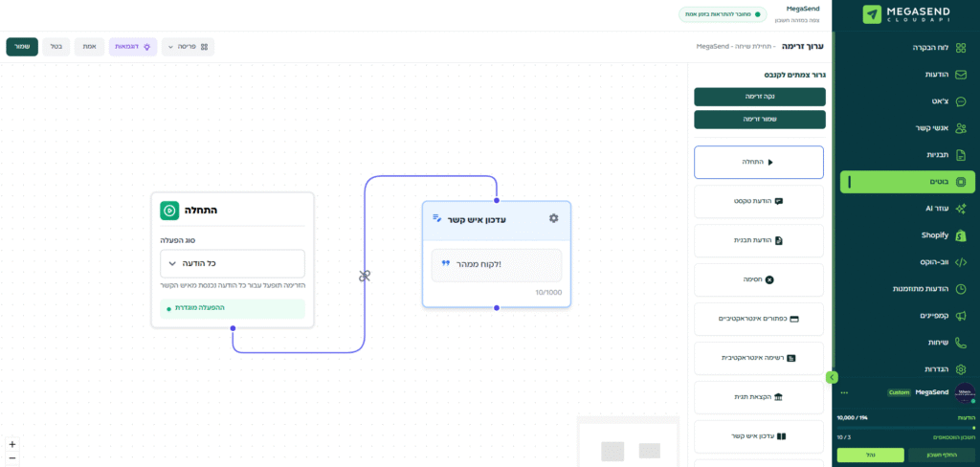Zoom out canvas with minus button
This screenshot has height=467, width=980.
(x=11, y=458)
